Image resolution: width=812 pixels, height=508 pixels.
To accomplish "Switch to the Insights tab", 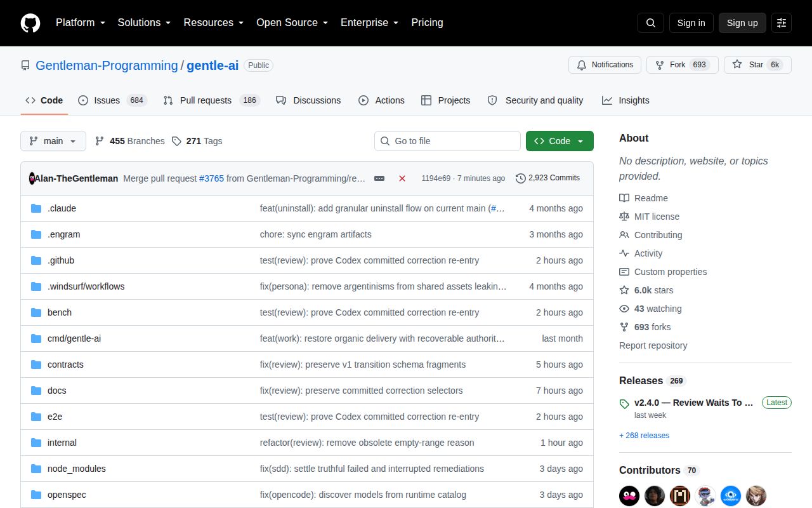I will [625, 100].
